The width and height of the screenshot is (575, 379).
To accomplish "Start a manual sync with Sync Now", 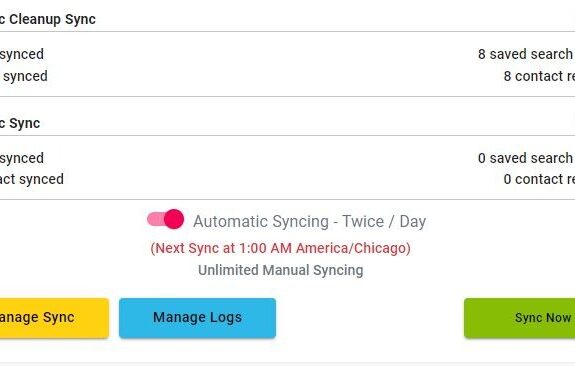I will pos(520,318).
